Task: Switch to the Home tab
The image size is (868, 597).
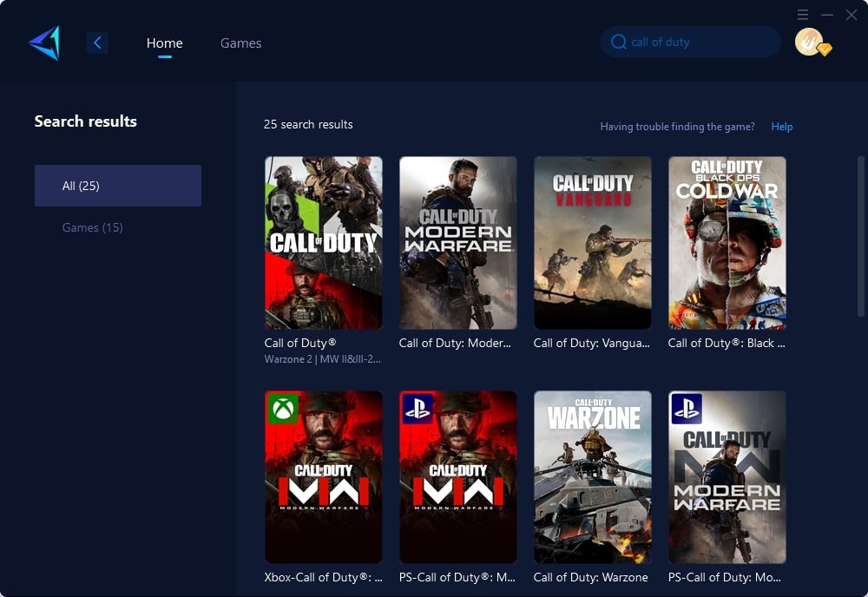Action: pyautogui.click(x=164, y=43)
